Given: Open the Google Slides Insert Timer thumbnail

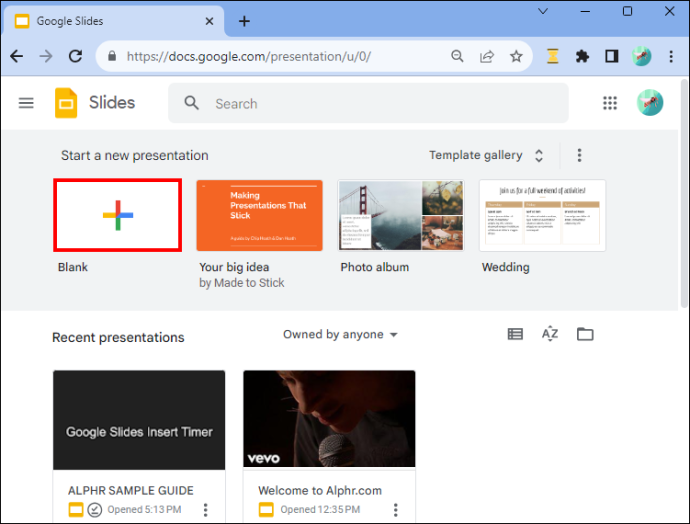Looking at the screenshot, I should point(139,420).
